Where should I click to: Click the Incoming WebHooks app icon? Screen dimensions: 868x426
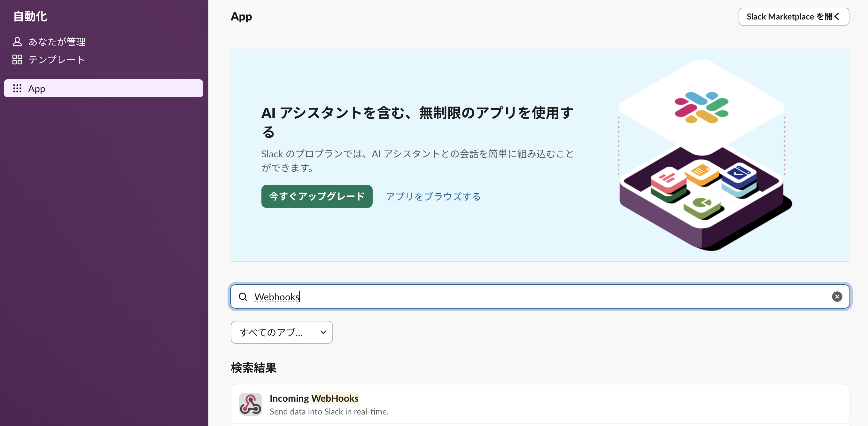click(x=250, y=404)
